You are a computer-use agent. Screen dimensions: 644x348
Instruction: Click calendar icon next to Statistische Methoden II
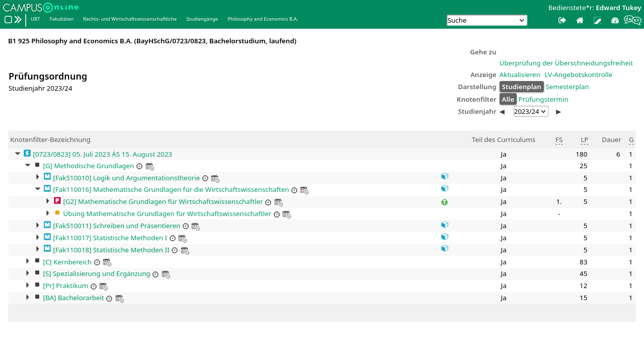point(185,250)
